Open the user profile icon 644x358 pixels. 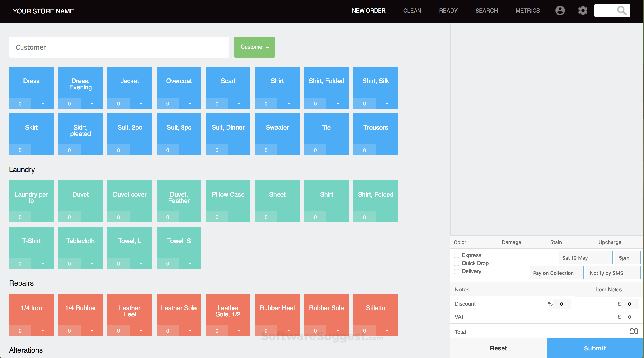pyautogui.click(x=560, y=11)
